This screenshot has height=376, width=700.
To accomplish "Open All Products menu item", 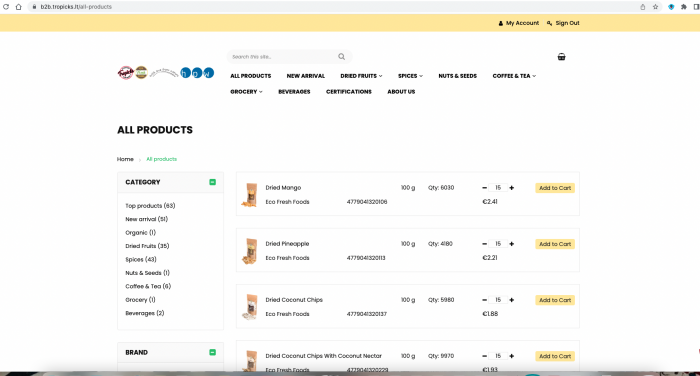I will pos(250,76).
